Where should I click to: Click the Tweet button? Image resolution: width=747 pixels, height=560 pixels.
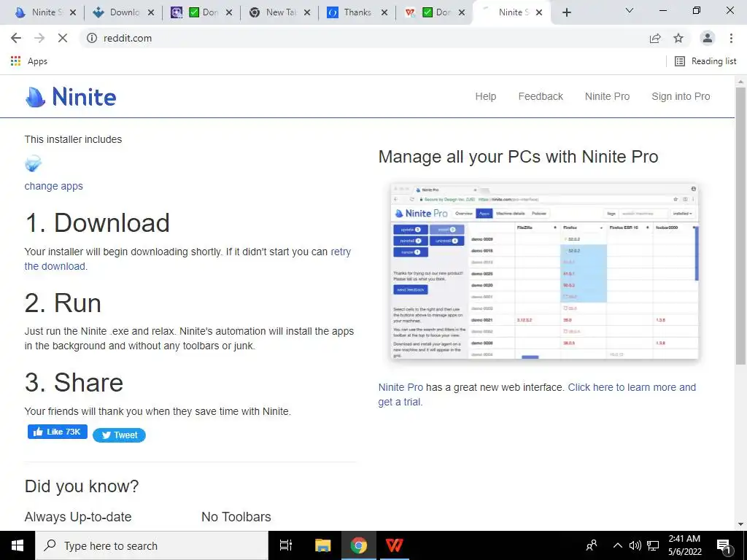click(119, 435)
